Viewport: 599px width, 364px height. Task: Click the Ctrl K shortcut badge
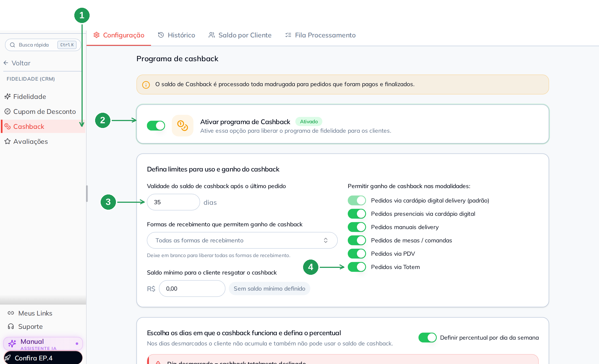pyautogui.click(x=67, y=45)
